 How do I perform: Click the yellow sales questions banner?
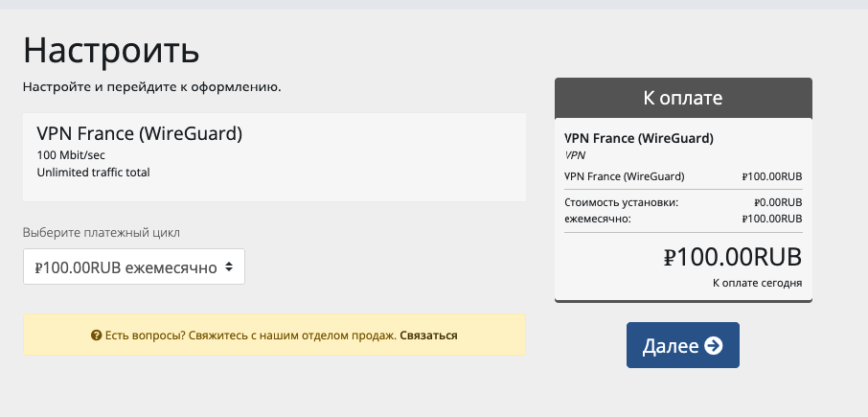274,335
